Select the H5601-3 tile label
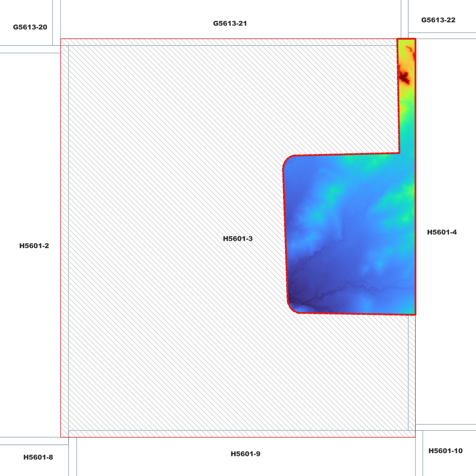Viewport: 476px width, 476px height. (x=238, y=239)
